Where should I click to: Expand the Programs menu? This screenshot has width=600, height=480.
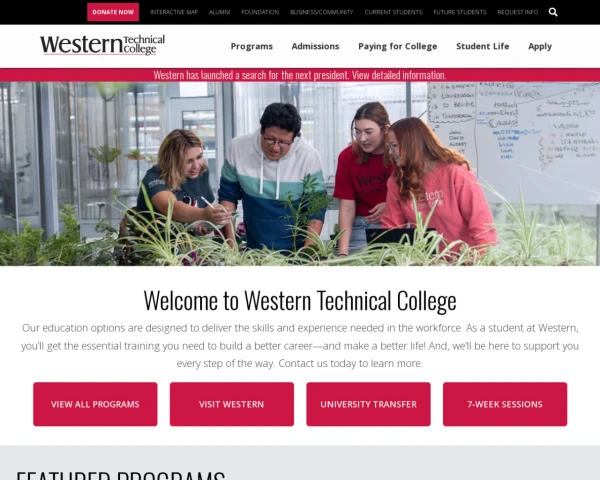pyautogui.click(x=252, y=46)
